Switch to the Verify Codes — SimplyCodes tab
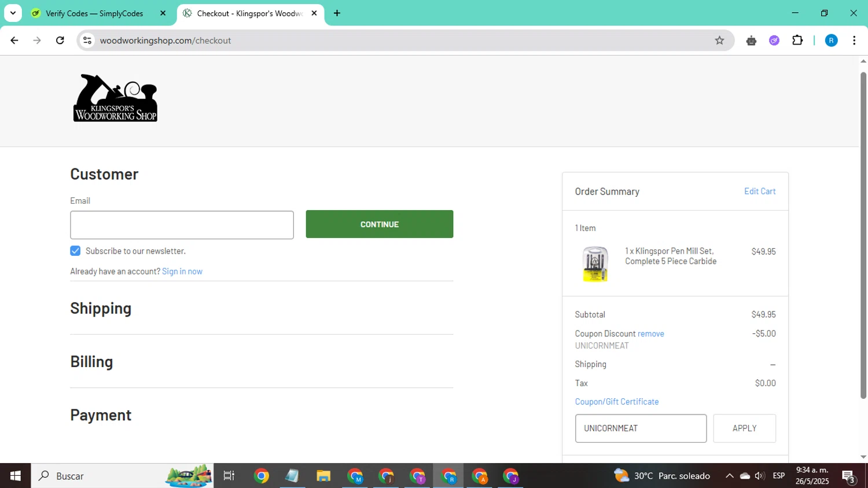The width and height of the screenshot is (868, 488). tap(94, 13)
